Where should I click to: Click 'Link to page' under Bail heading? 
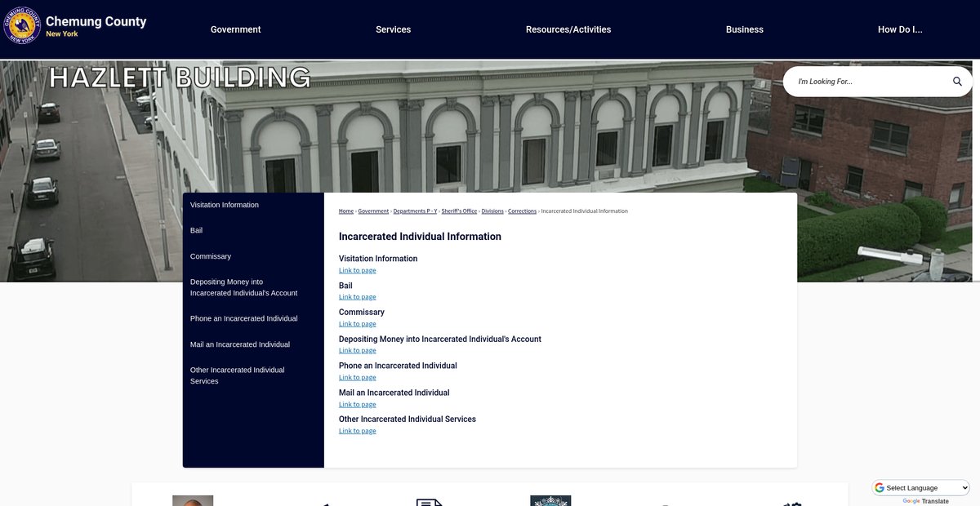pyautogui.click(x=357, y=297)
